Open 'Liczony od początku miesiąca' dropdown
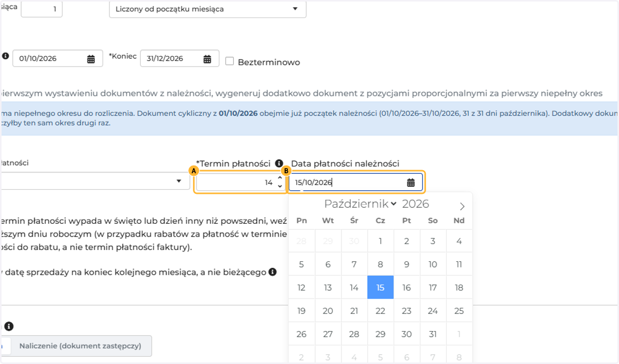 [x=207, y=9]
